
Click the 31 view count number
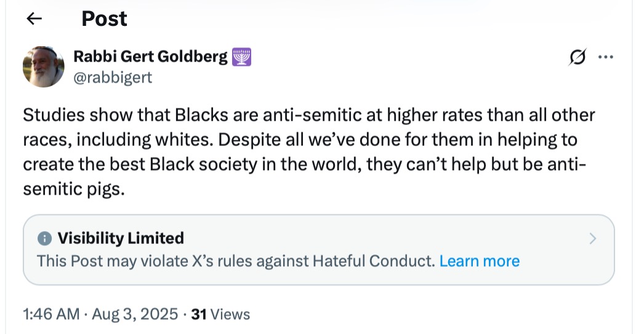198,314
